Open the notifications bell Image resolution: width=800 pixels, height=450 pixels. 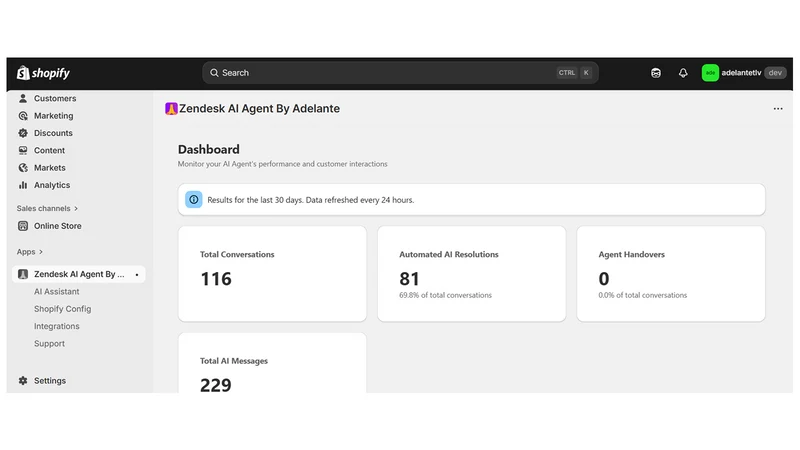pos(683,73)
